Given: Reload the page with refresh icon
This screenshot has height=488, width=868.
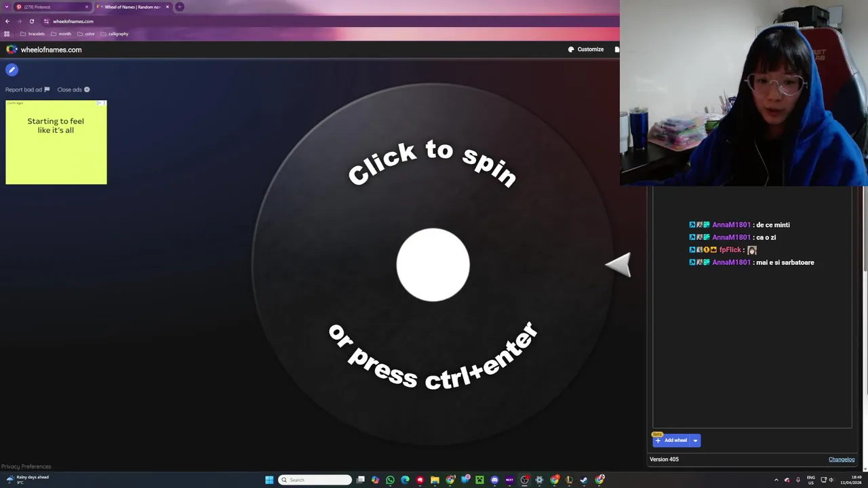Looking at the screenshot, I should click(x=31, y=21).
